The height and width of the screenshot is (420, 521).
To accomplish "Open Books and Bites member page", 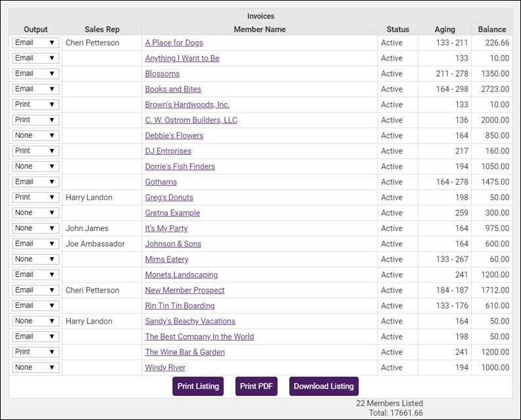I will point(173,89).
